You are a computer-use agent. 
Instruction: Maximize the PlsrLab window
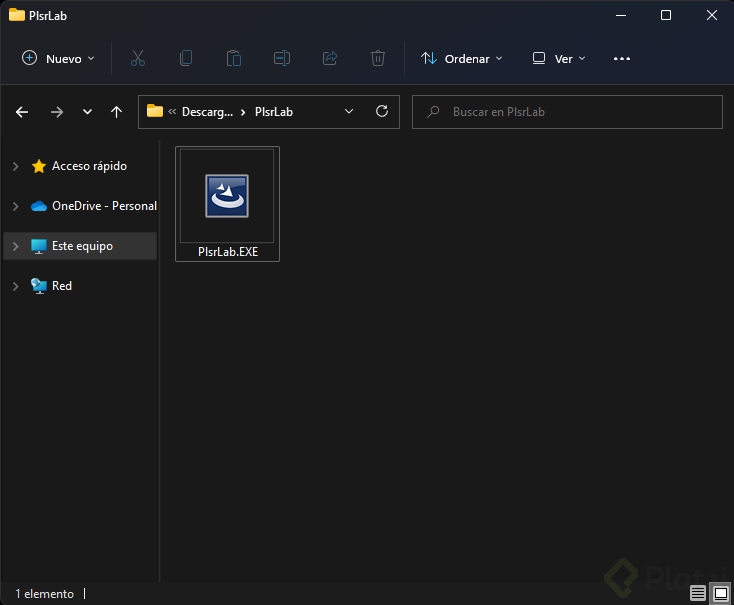(666, 15)
